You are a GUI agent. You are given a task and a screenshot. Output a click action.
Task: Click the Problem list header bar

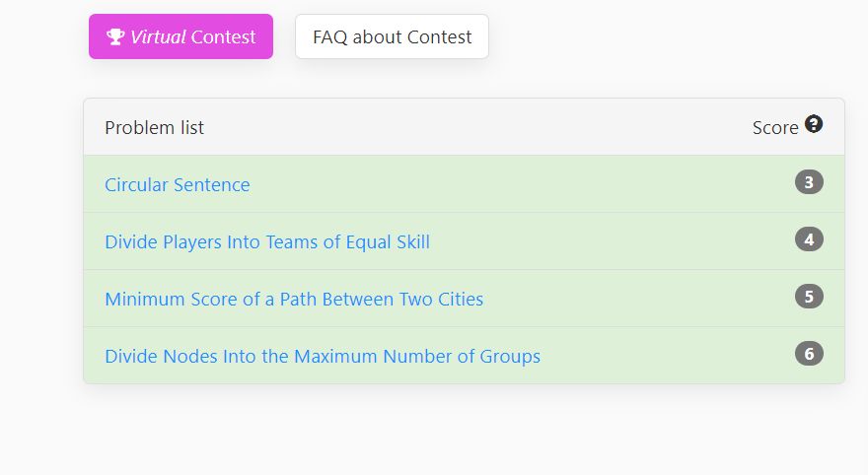[x=464, y=127]
